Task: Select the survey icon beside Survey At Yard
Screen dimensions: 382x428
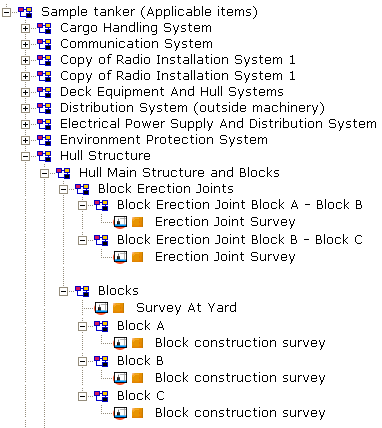Action: (x=101, y=308)
